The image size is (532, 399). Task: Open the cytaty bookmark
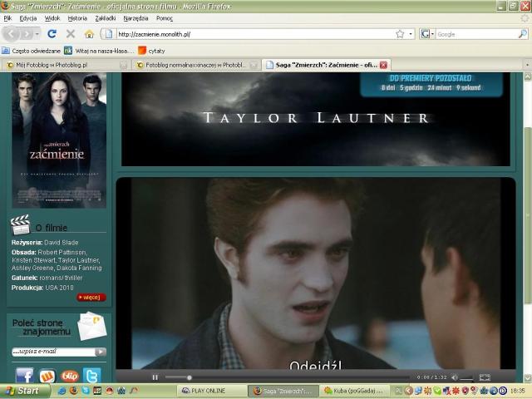pos(151,51)
